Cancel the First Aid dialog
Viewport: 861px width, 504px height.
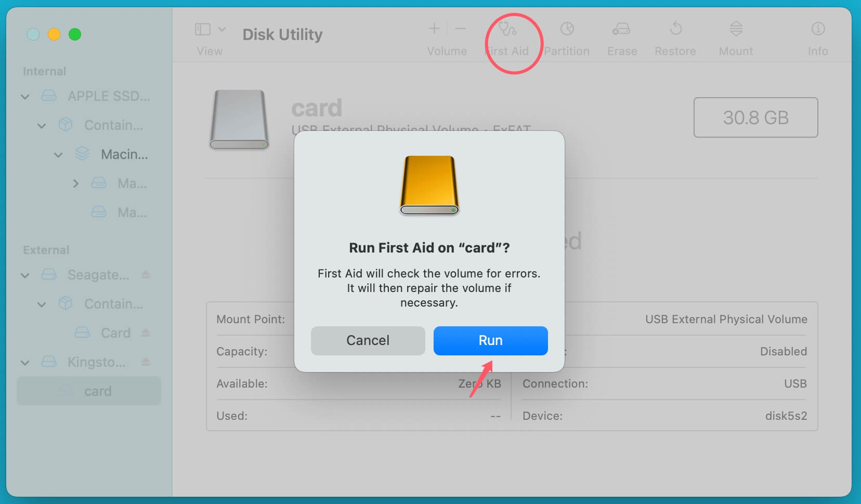point(367,340)
